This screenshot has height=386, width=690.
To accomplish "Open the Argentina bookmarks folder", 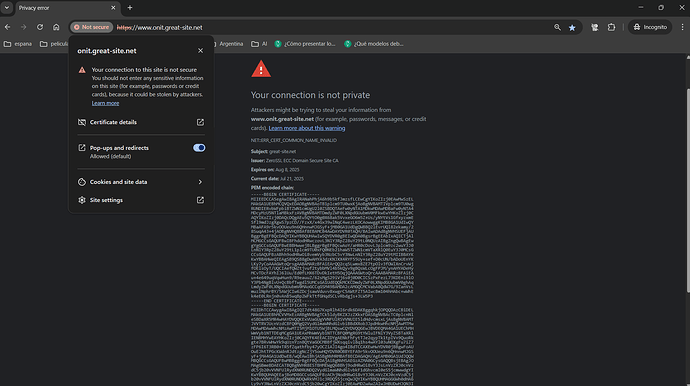I will [229, 44].
